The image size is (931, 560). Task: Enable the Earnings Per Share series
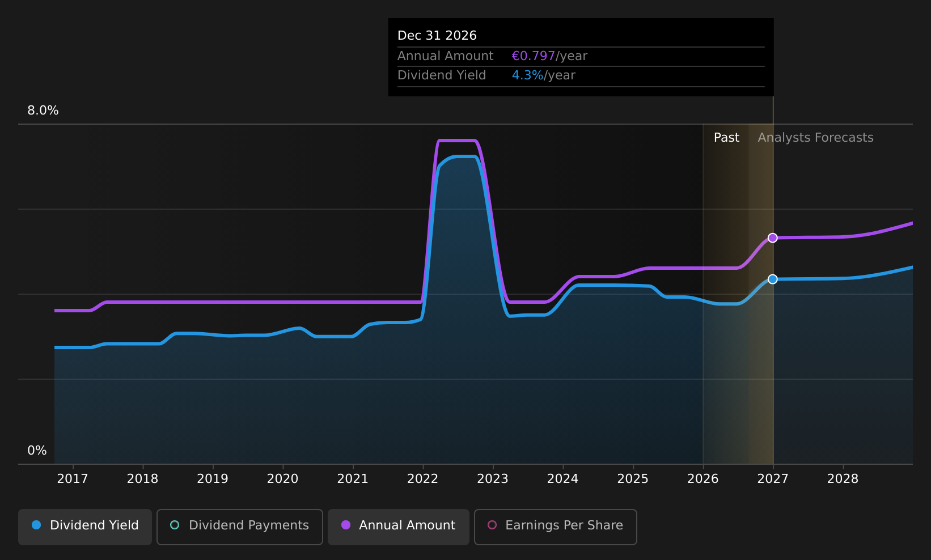(555, 527)
